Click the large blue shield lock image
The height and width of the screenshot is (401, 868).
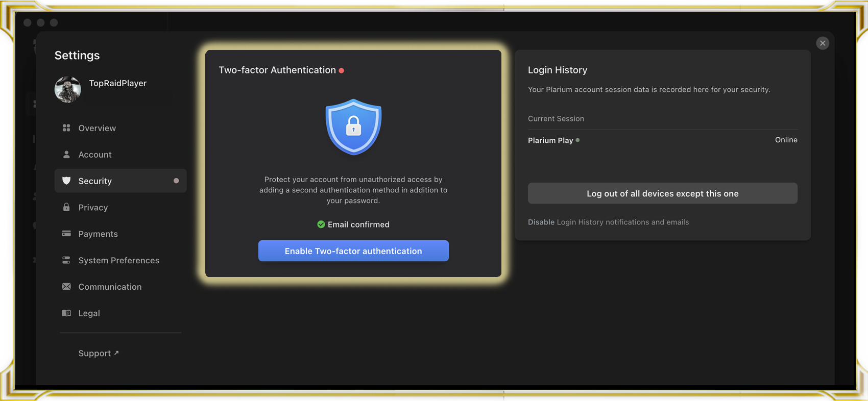pos(353,127)
